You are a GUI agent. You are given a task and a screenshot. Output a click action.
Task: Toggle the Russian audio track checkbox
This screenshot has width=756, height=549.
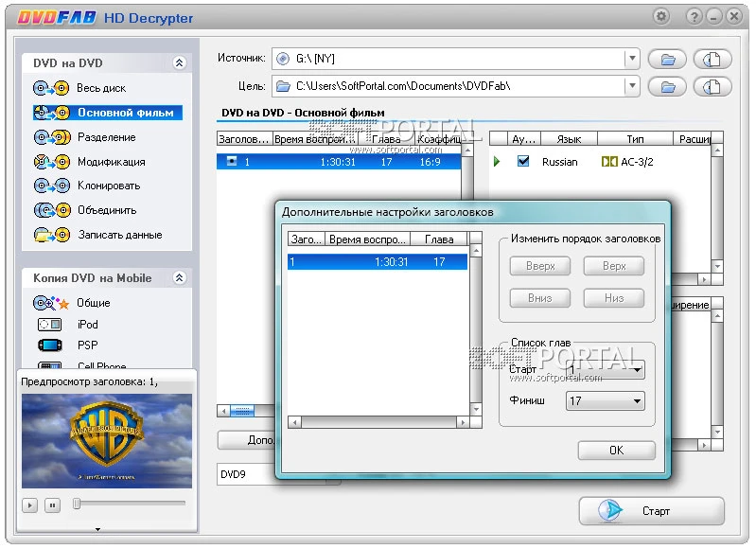coord(523,162)
